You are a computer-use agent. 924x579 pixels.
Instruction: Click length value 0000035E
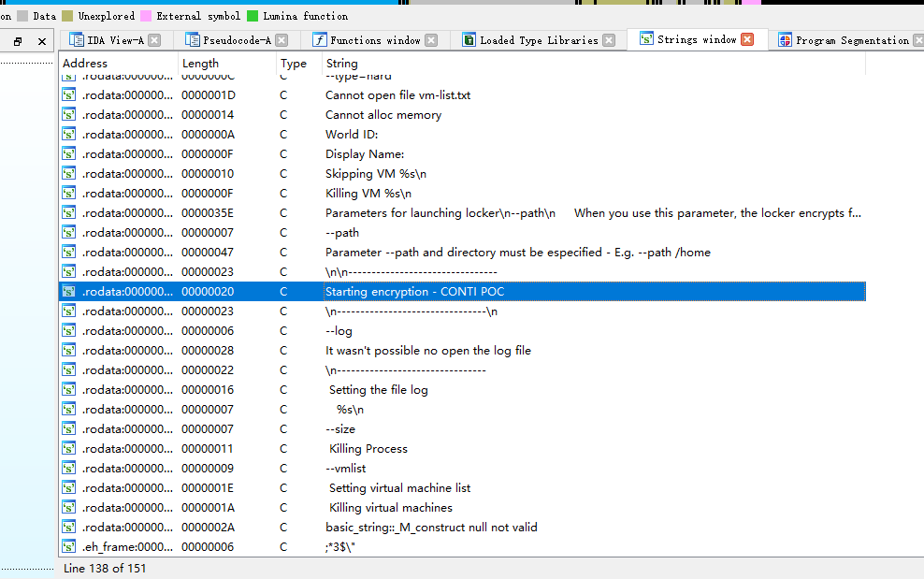coord(208,213)
